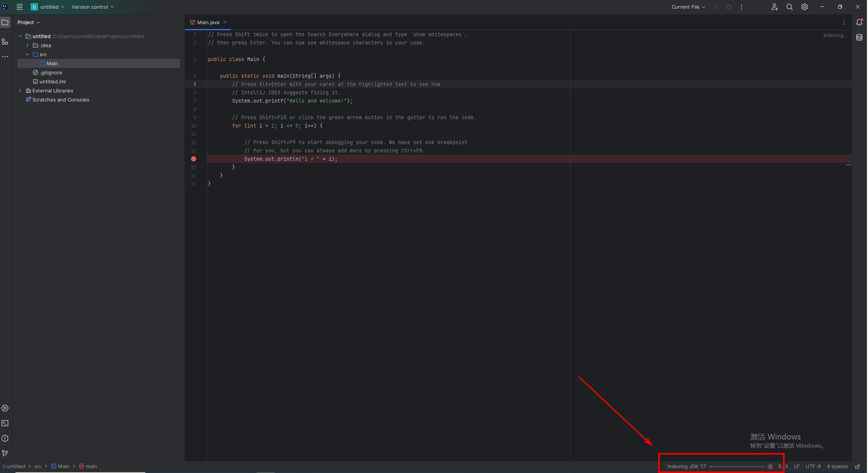
Task: Collapse the src folder
Action: click(28, 54)
